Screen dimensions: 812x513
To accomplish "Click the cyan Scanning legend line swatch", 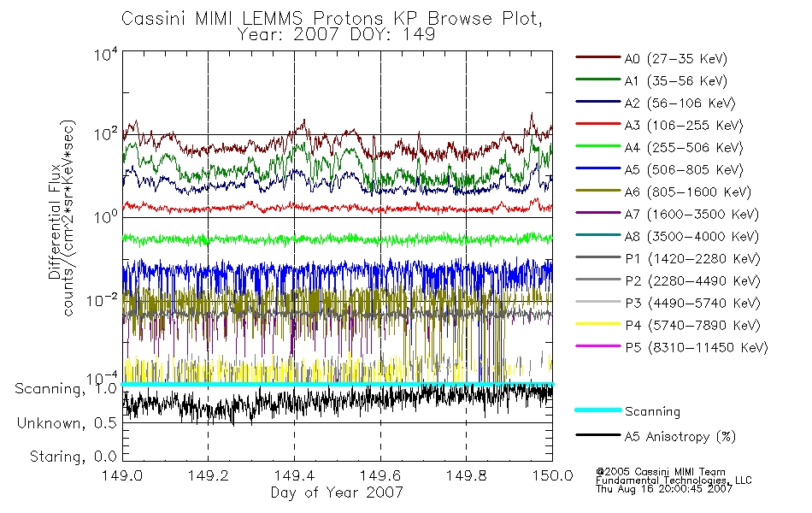I will coord(597,410).
